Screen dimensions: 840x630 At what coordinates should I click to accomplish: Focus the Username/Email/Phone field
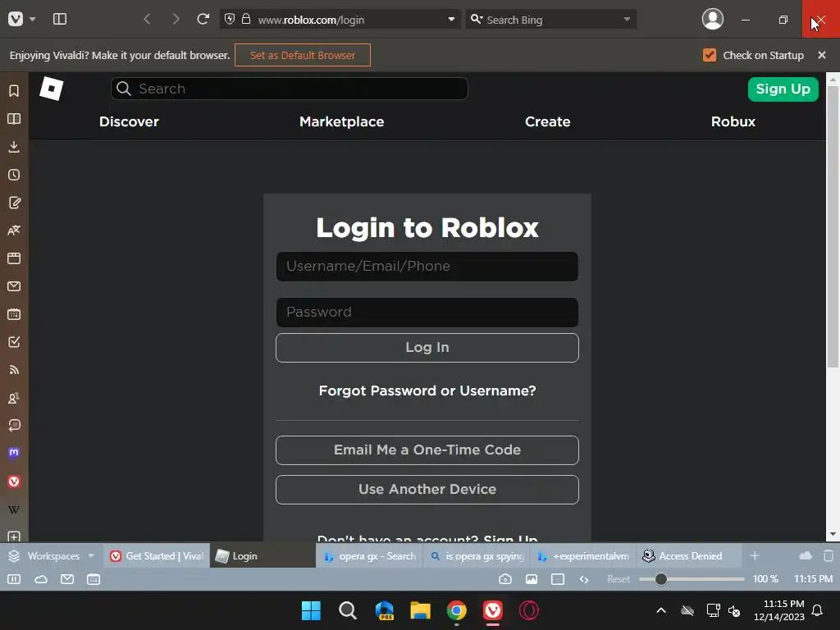click(427, 267)
